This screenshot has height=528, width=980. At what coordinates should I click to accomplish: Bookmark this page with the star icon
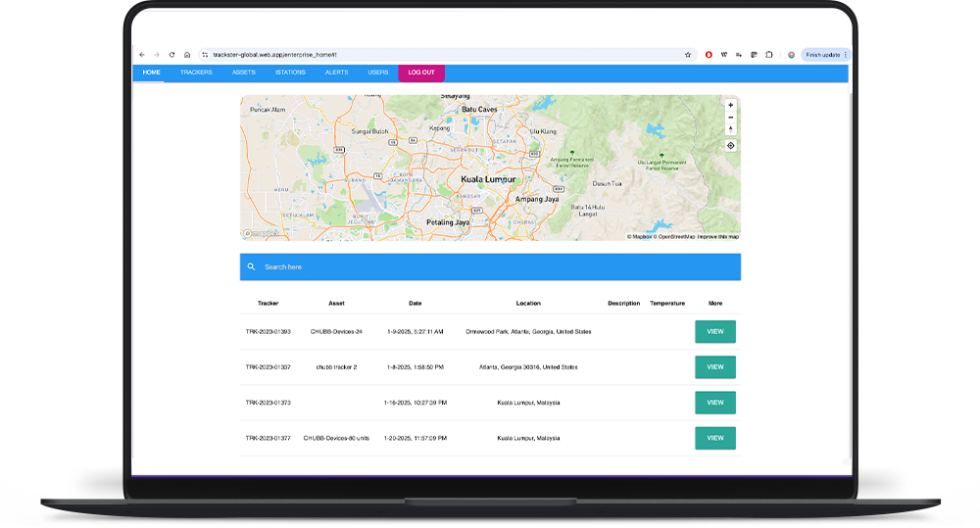(x=688, y=55)
